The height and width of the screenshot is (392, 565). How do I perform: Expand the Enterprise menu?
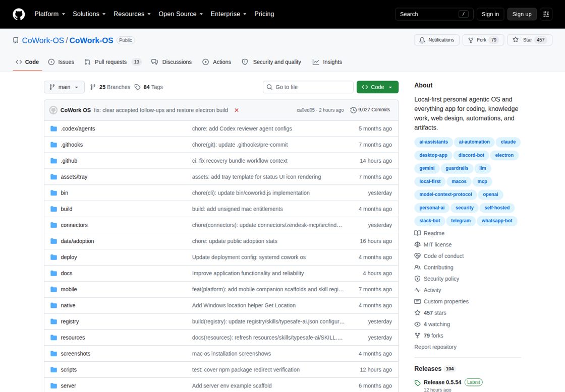pyautogui.click(x=229, y=14)
